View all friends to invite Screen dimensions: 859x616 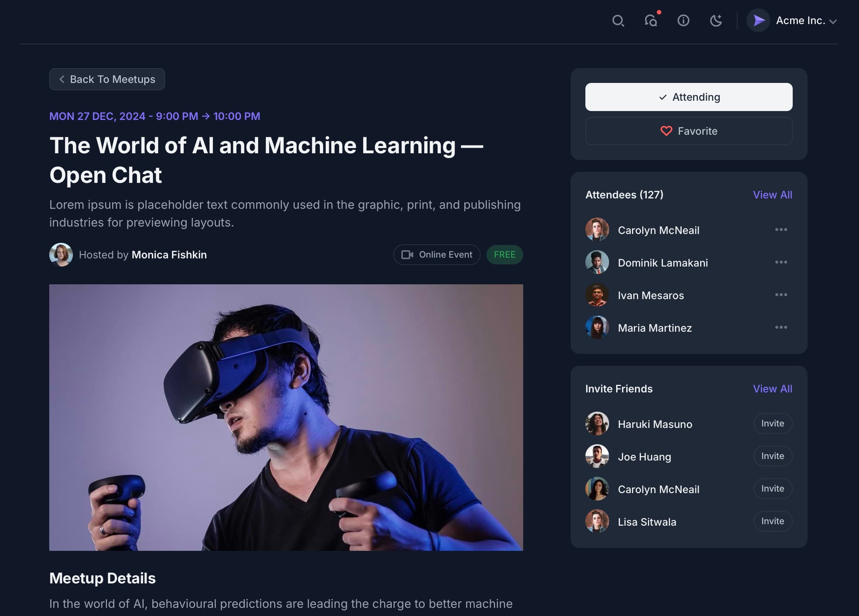point(772,389)
